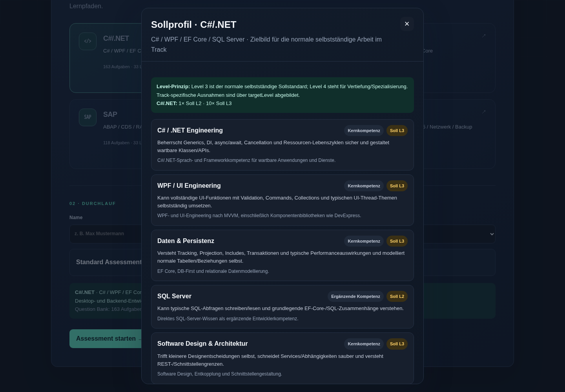
Task: Click the SAP track icon
Action: [x=87, y=117]
